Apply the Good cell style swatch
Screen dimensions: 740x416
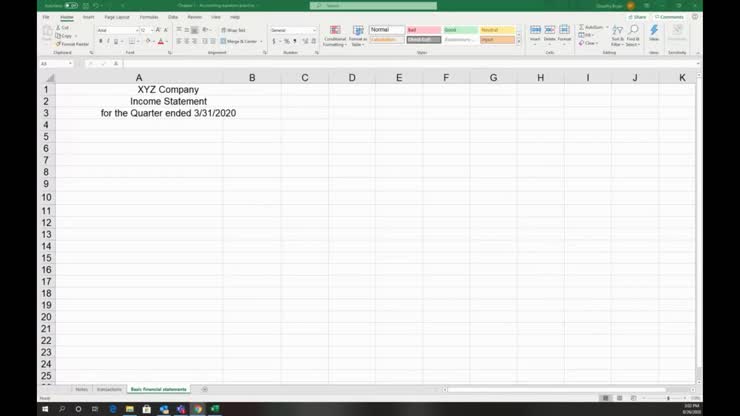click(x=460, y=30)
